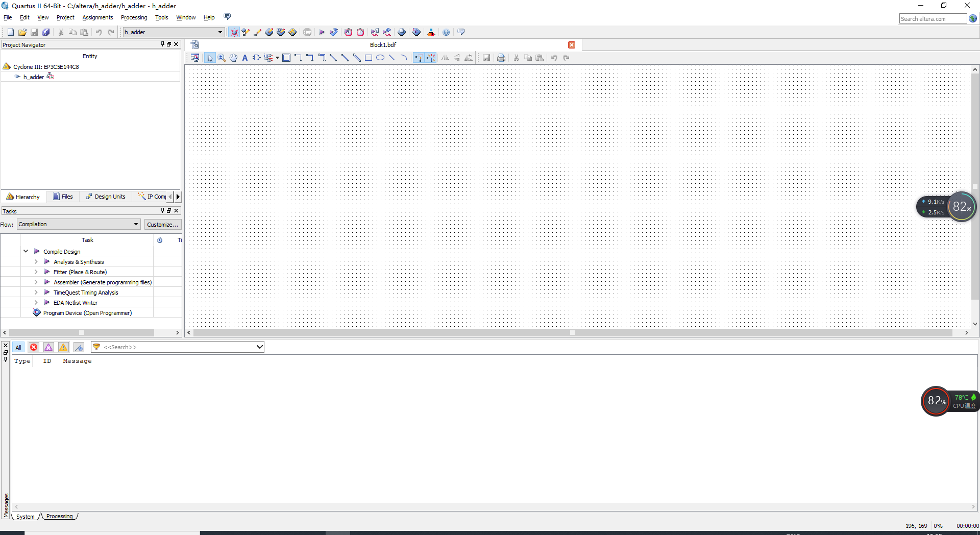Open the Chip Planner toolbar icon
The image size is (980, 535).
point(292,32)
